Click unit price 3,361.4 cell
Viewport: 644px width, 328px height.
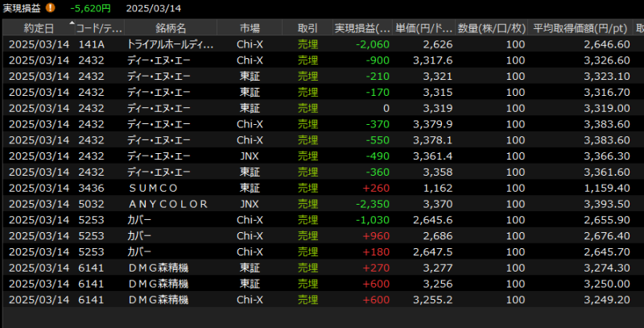pos(433,156)
